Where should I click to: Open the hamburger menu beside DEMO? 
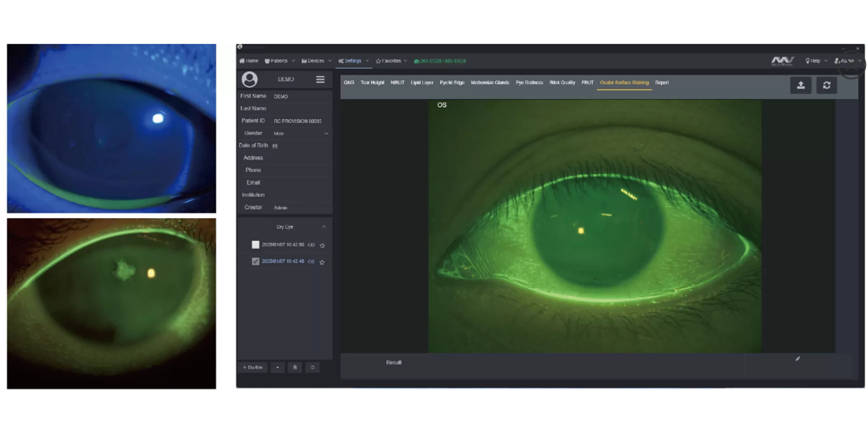tap(320, 79)
